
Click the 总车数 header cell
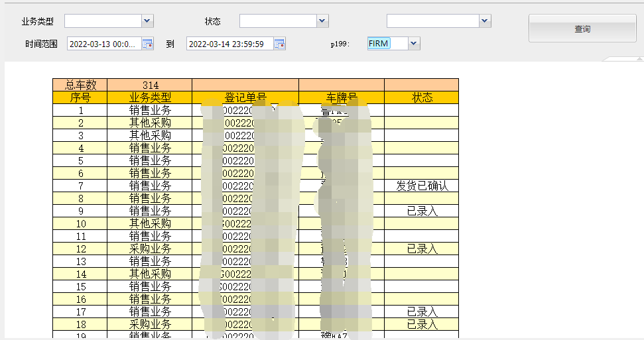[80, 85]
